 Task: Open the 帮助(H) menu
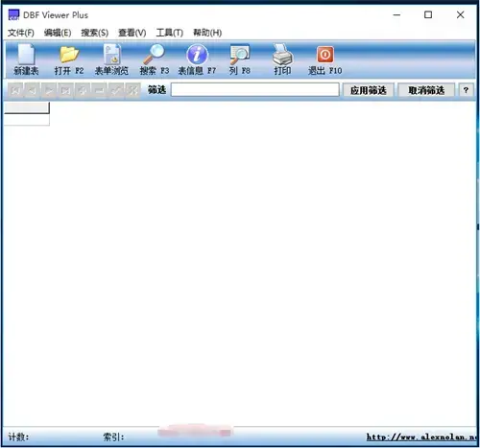(x=207, y=33)
